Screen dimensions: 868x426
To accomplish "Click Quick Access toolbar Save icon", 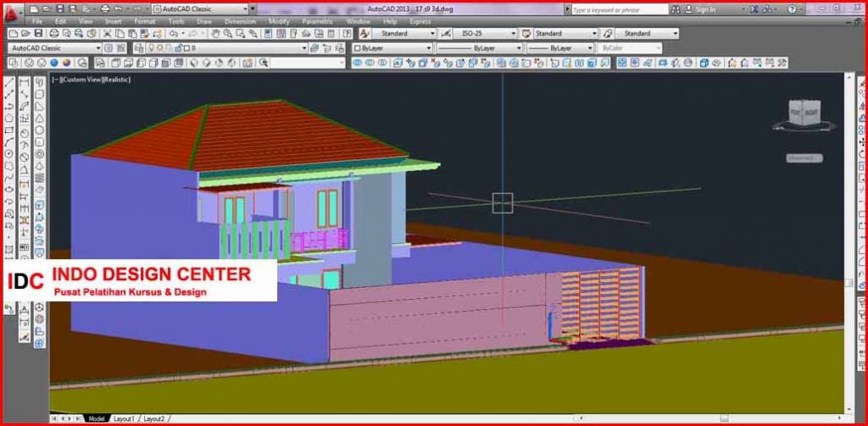I will coord(60,8).
